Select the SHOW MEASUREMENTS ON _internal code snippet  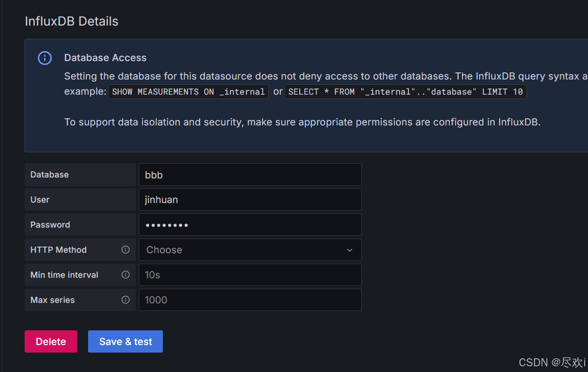tap(188, 92)
